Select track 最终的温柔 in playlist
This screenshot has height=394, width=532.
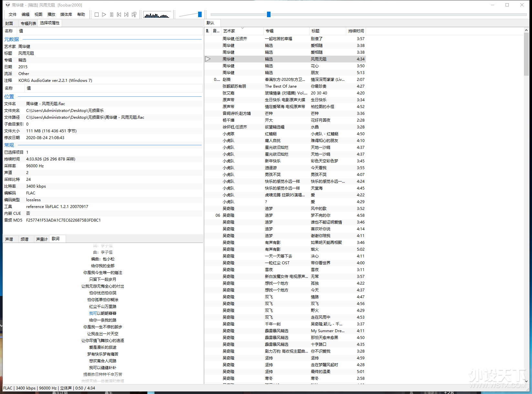point(285,371)
